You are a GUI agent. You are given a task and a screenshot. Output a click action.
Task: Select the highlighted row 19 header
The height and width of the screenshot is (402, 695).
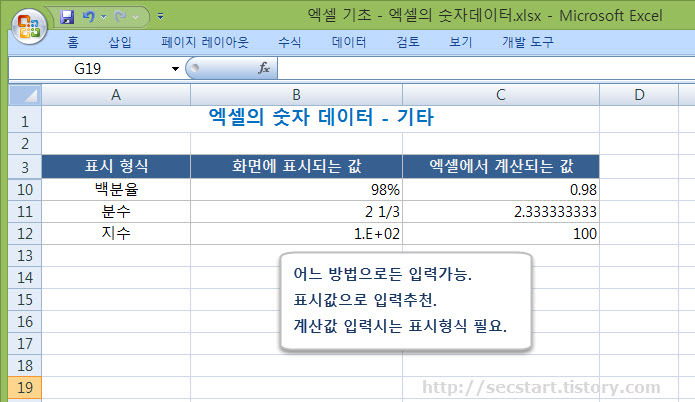(x=25, y=388)
